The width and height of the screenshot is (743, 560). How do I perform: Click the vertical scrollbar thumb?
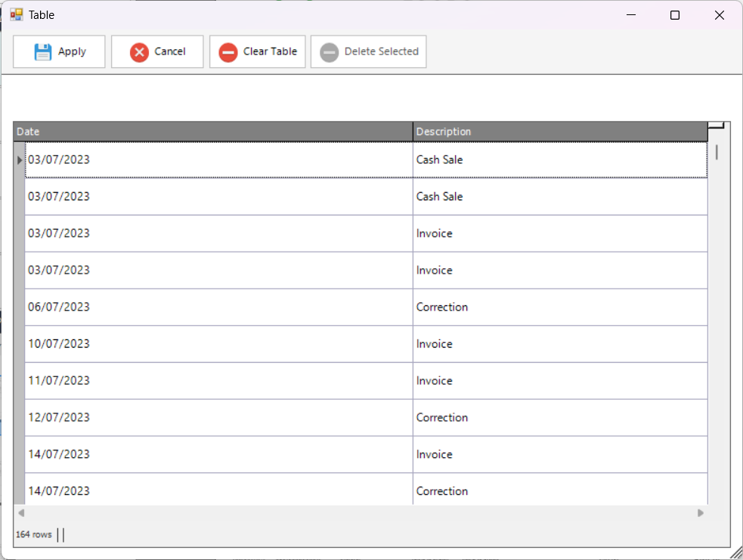(717, 152)
